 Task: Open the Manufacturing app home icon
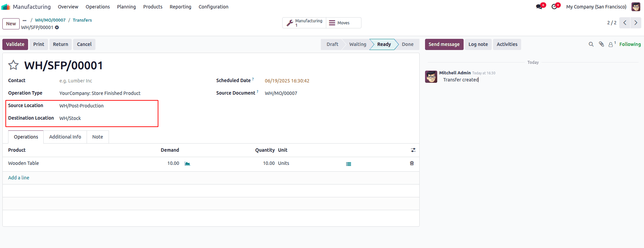(6, 7)
